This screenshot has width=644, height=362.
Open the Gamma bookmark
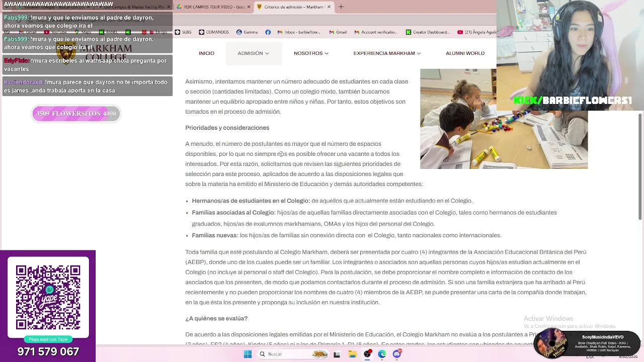[x=247, y=32]
